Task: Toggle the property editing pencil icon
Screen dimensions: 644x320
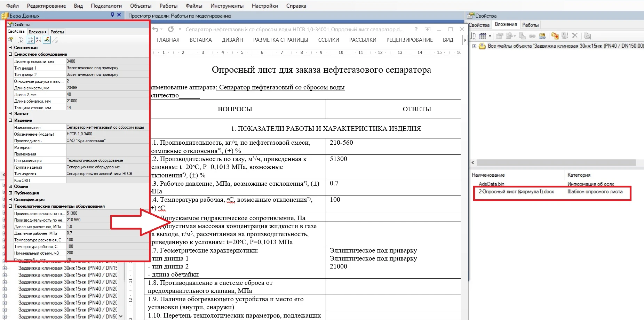Action: click(47, 40)
